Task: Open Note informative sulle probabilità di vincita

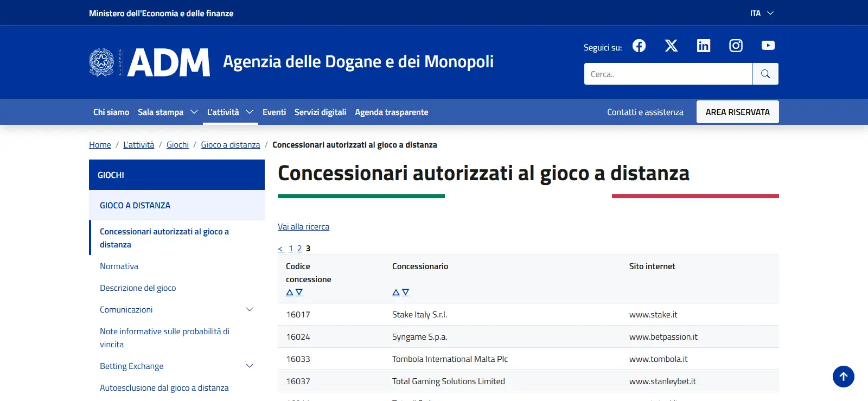Action: tap(164, 338)
